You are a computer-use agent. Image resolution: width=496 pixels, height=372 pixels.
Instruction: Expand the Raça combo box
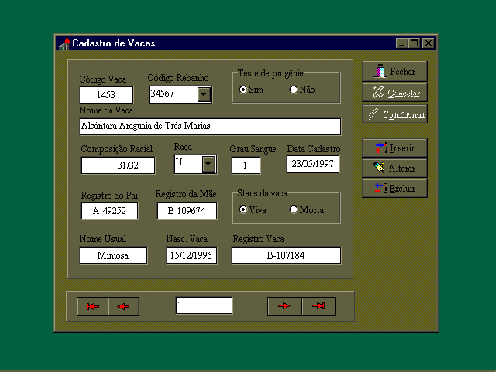tap(209, 164)
